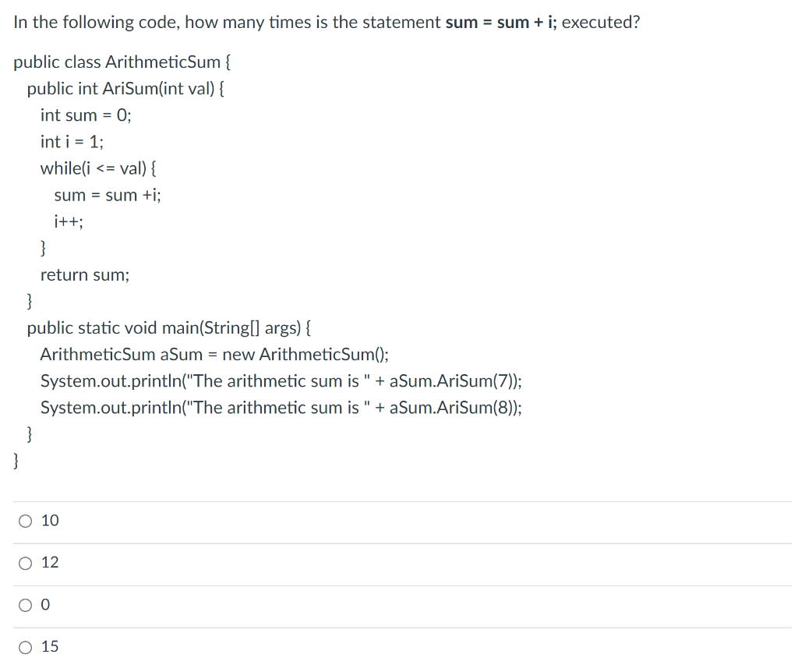Image resolution: width=798 pixels, height=672 pixels.
Task: Select the radio button for answer 0
Action: (24, 604)
